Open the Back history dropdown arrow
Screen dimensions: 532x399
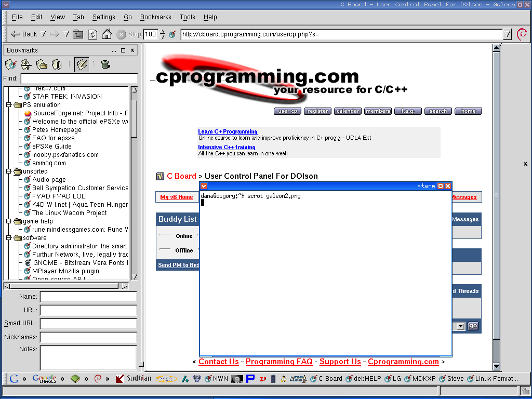click(x=43, y=34)
